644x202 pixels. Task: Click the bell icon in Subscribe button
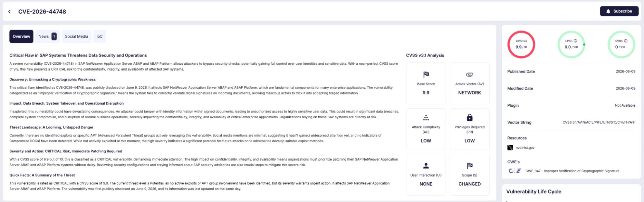tap(608, 11)
